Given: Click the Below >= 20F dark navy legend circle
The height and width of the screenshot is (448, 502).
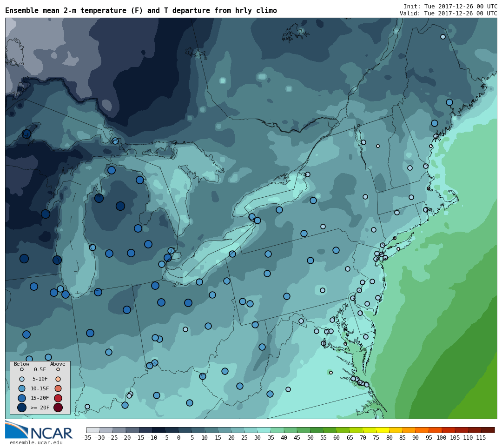Looking at the screenshot, I should (x=22, y=408).
